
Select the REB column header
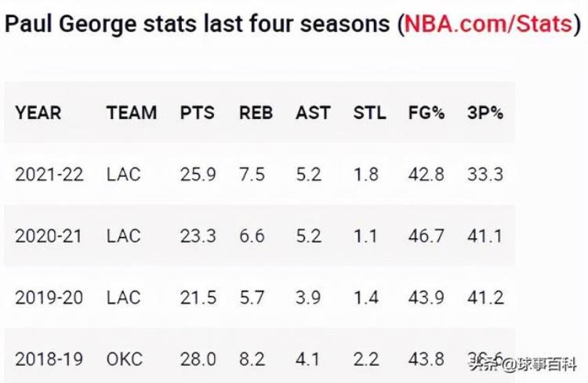(256, 113)
